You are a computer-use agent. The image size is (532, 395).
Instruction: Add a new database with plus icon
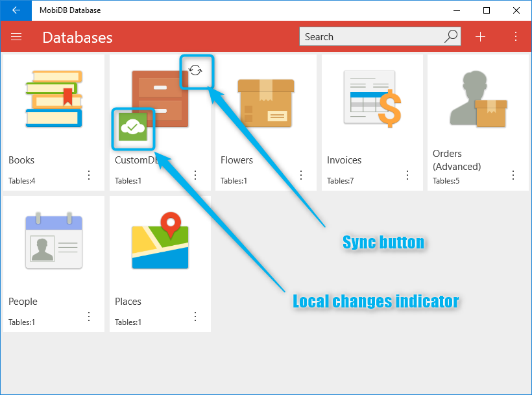480,36
